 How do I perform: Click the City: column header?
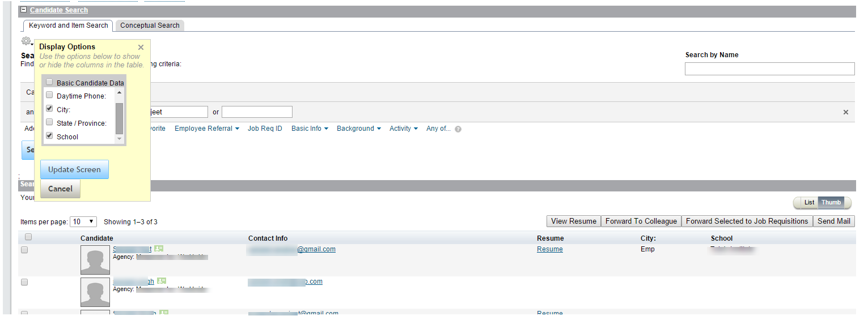(x=648, y=238)
